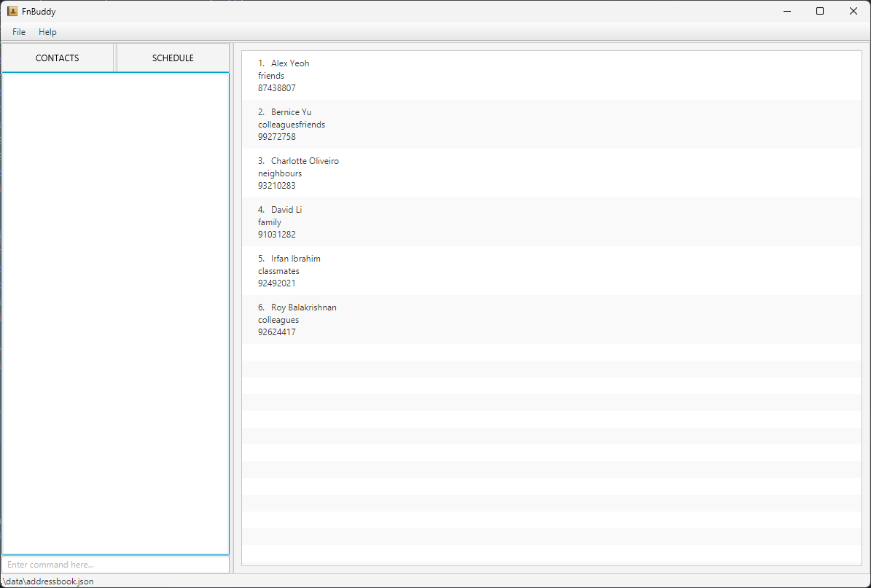Click the 'family' tag text
The height and width of the screenshot is (588, 871).
(x=270, y=222)
